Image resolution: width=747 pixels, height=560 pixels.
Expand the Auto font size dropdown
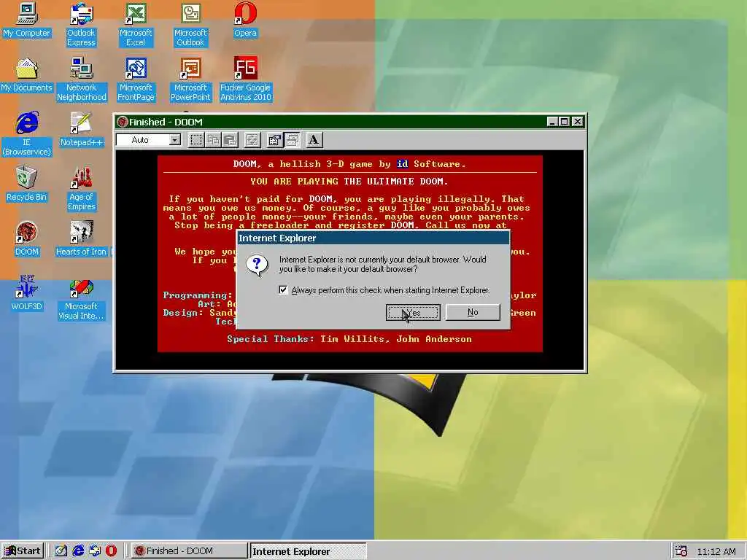pyautogui.click(x=175, y=140)
